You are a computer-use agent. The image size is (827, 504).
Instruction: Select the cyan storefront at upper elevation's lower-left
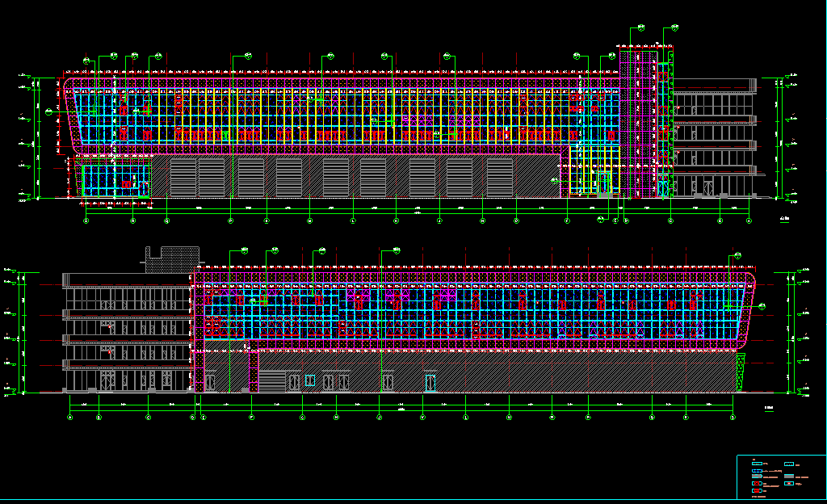[113, 178]
